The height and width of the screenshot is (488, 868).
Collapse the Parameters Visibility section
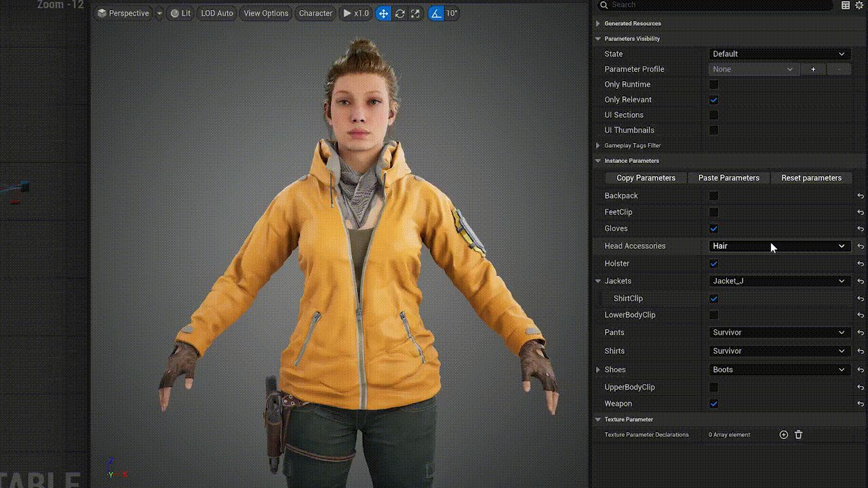598,39
